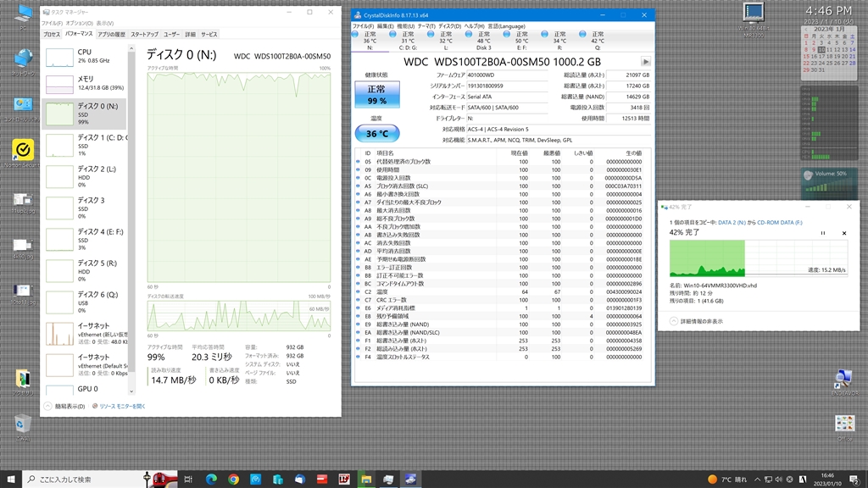Open the 機能(U) menu in CrystalDiskInfo
Image resolution: width=868 pixels, height=488 pixels.
[406, 26]
